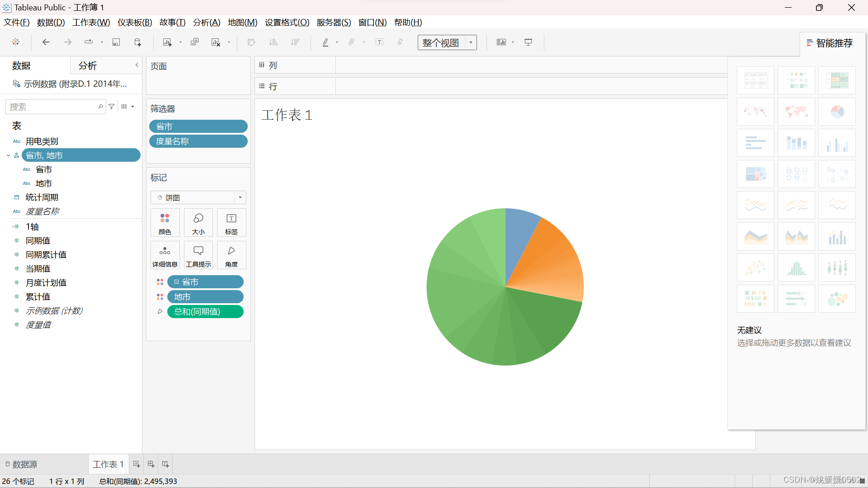Toggle the Show Me panel button

tap(830, 43)
